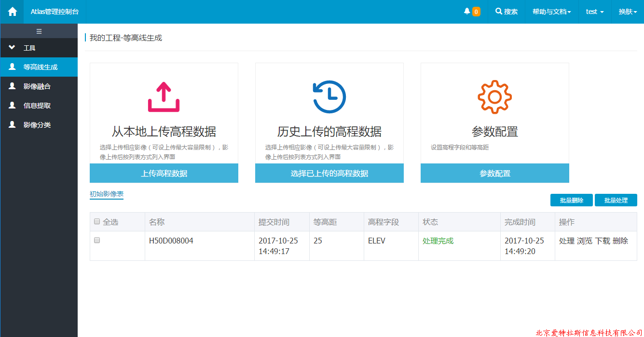This screenshot has width=644, height=337.
Task: Open the notification bell icon
Action: click(x=467, y=12)
